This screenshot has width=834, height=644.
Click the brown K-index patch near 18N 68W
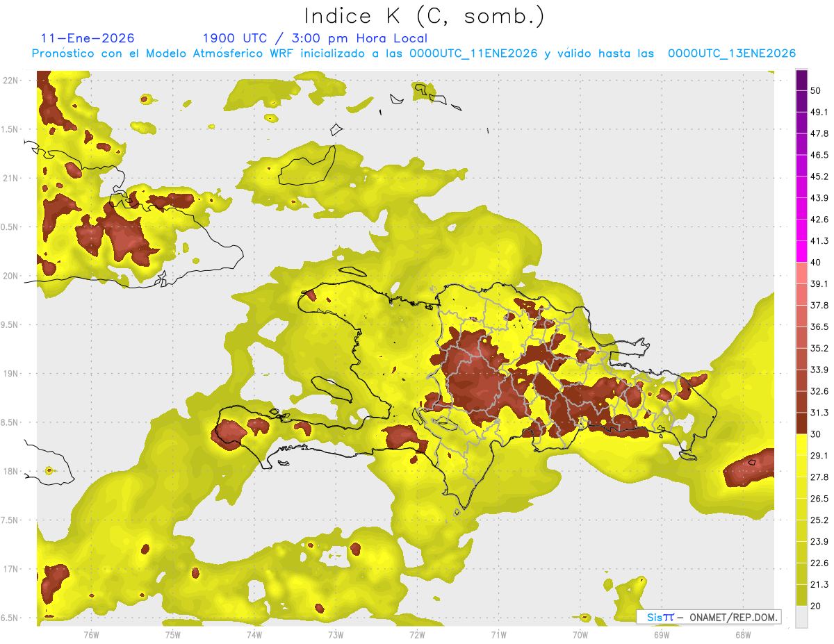pos(751,470)
